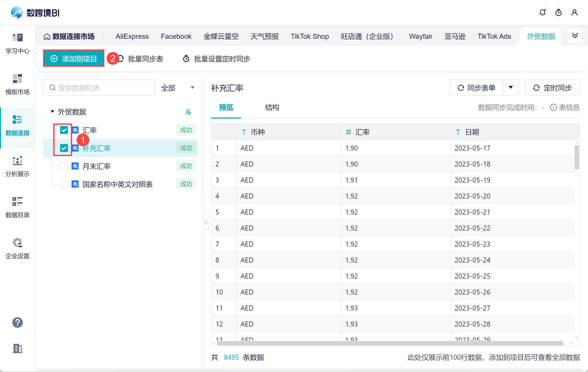Click the timer icon in header

tap(558, 12)
